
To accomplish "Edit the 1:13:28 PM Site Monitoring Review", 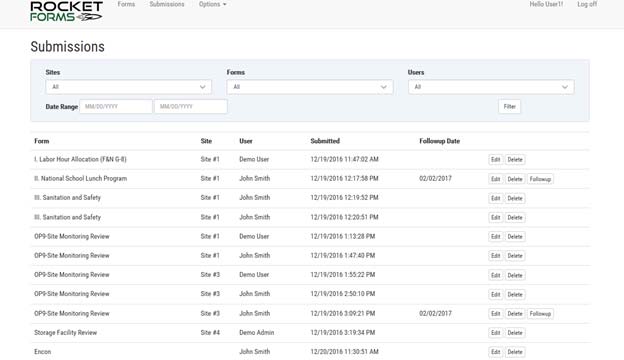I will 495,237.
